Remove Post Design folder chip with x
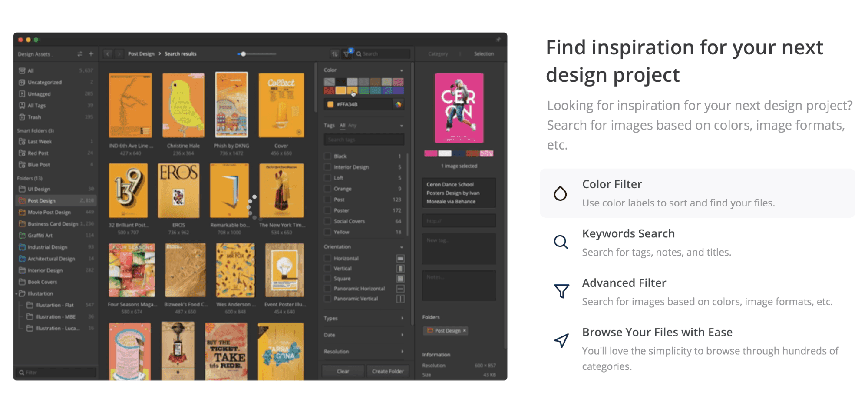Image resolution: width=868 pixels, height=406 pixels. coord(465,331)
